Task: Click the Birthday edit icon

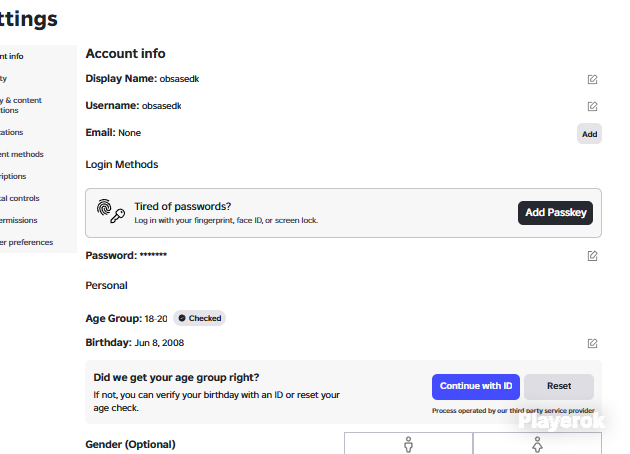Action: point(592,343)
